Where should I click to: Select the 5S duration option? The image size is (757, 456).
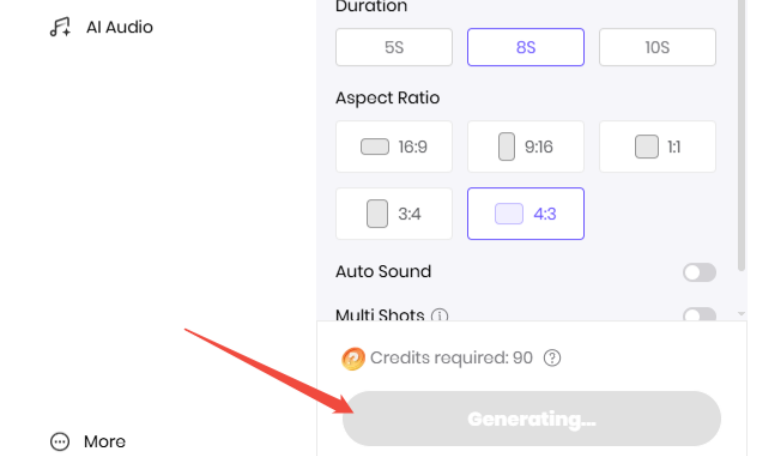tap(393, 47)
